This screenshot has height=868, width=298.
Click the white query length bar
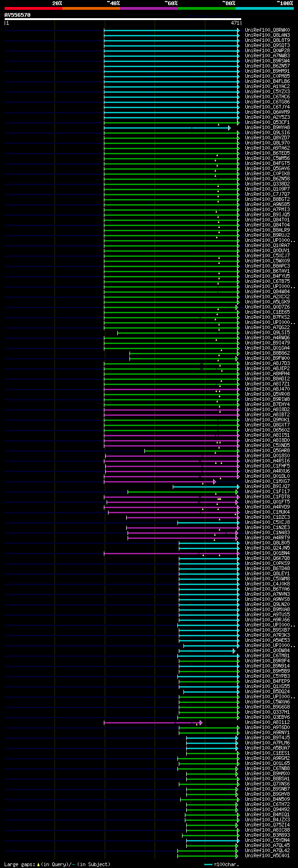coord(123,19)
